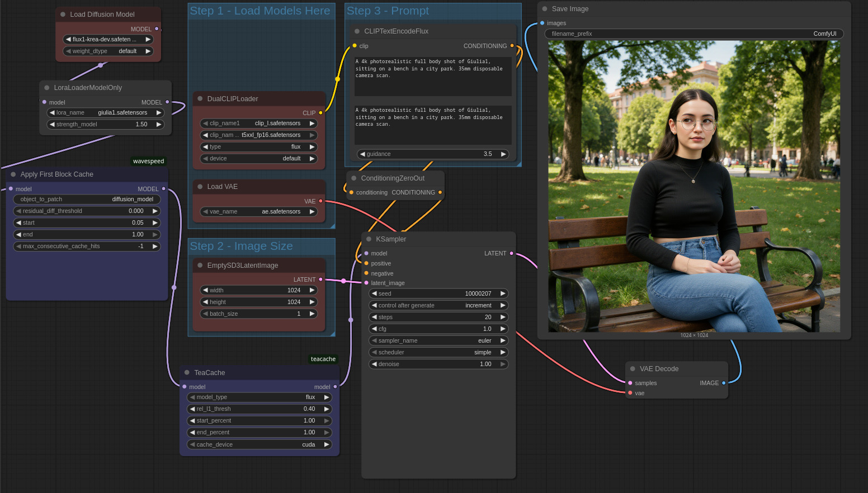Open the sampler_name dropdown showing euler
Viewport: 868px width, 493px height.
[x=438, y=340]
